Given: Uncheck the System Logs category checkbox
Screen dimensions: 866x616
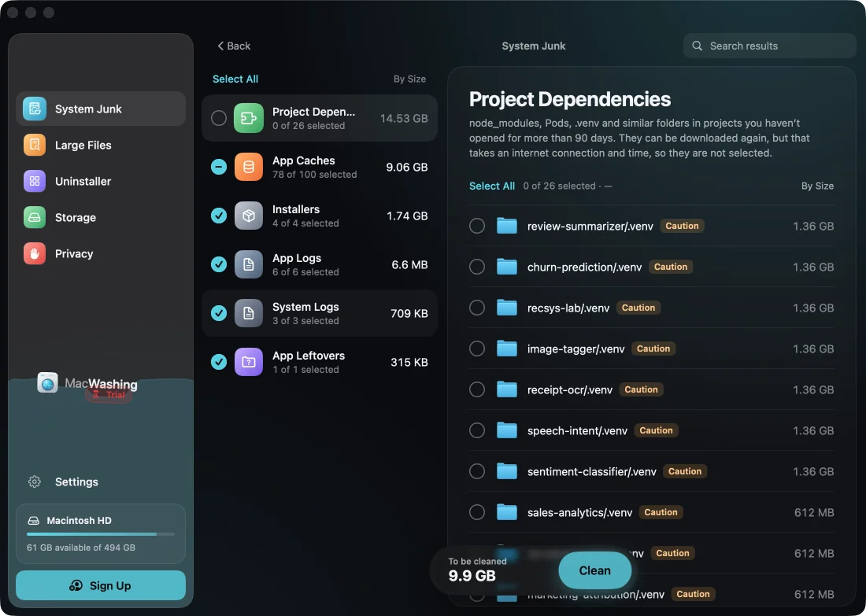Looking at the screenshot, I should 219,314.
